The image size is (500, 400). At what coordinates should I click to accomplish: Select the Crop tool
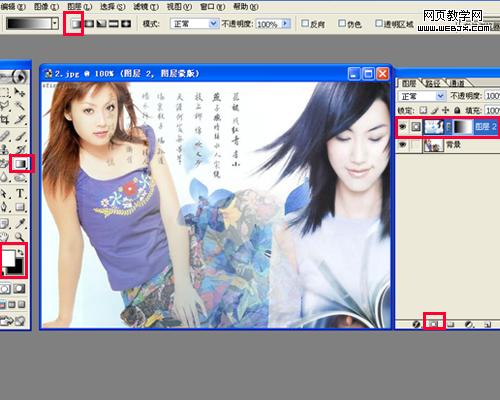click(x=5, y=119)
